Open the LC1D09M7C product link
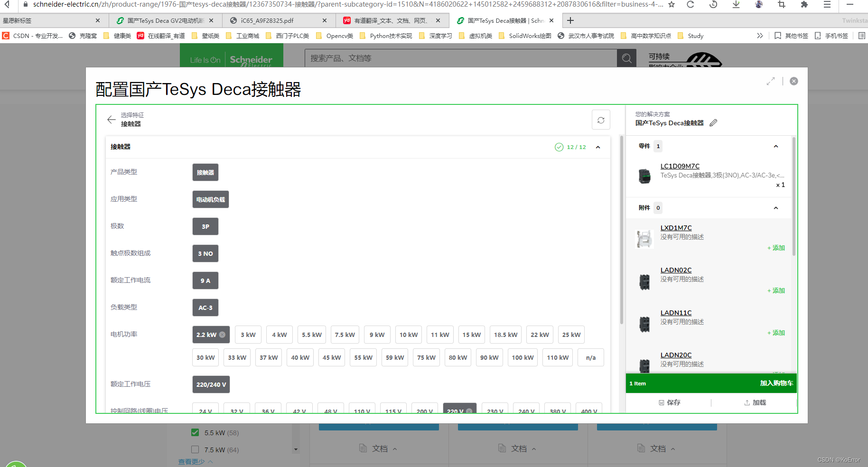 pos(680,166)
